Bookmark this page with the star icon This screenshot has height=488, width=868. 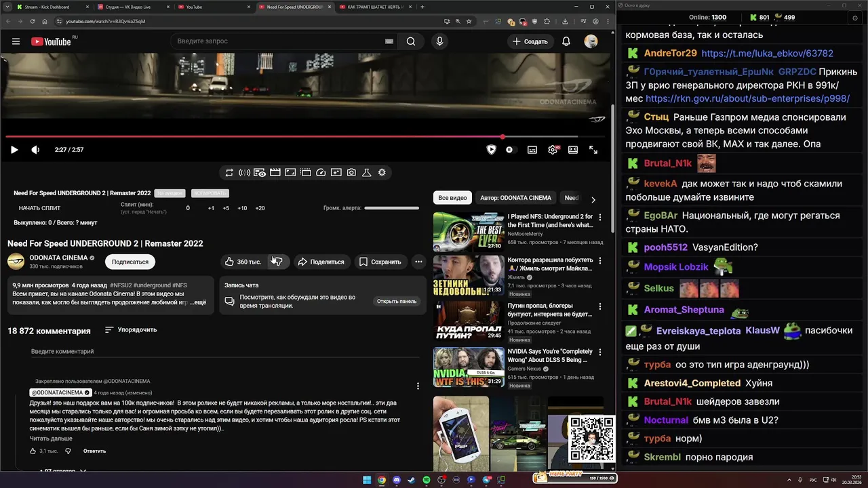point(469,21)
